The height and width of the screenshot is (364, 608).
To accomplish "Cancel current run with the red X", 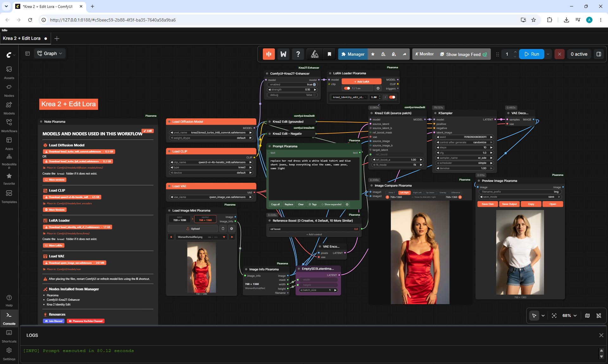I will (559, 54).
